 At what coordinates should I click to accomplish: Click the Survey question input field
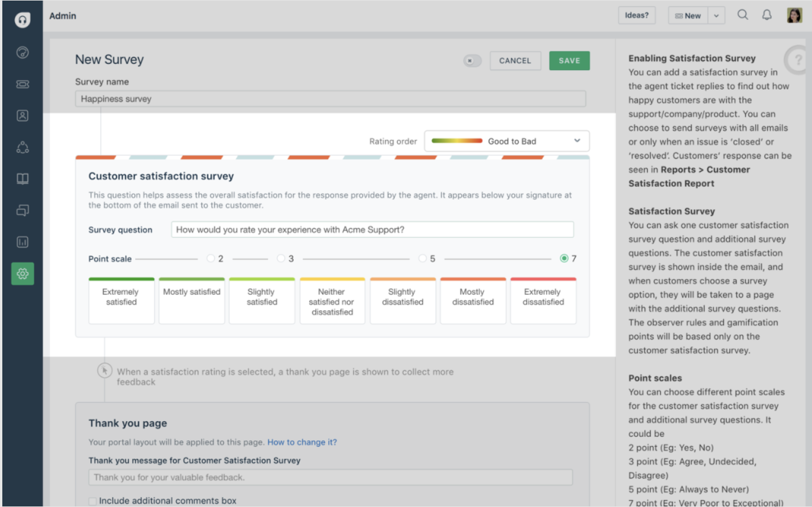click(x=372, y=230)
